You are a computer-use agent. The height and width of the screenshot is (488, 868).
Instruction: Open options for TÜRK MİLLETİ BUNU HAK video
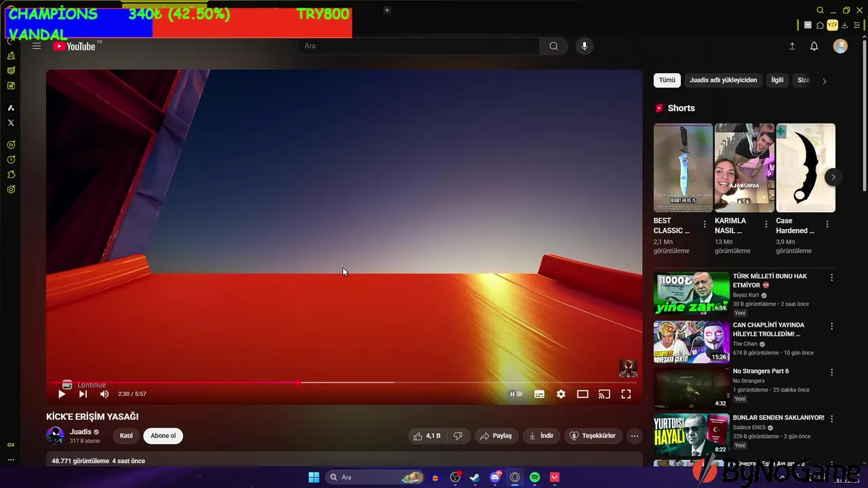(831, 277)
